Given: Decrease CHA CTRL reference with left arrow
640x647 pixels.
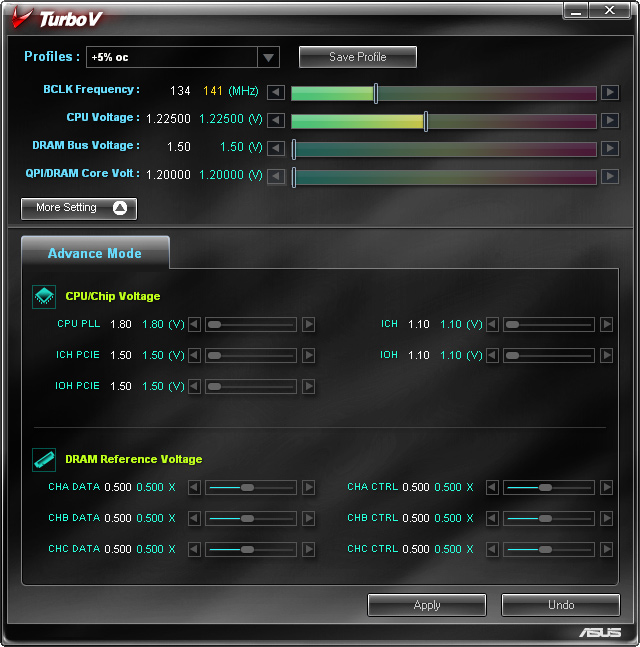Looking at the screenshot, I should click(x=492, y=487).
